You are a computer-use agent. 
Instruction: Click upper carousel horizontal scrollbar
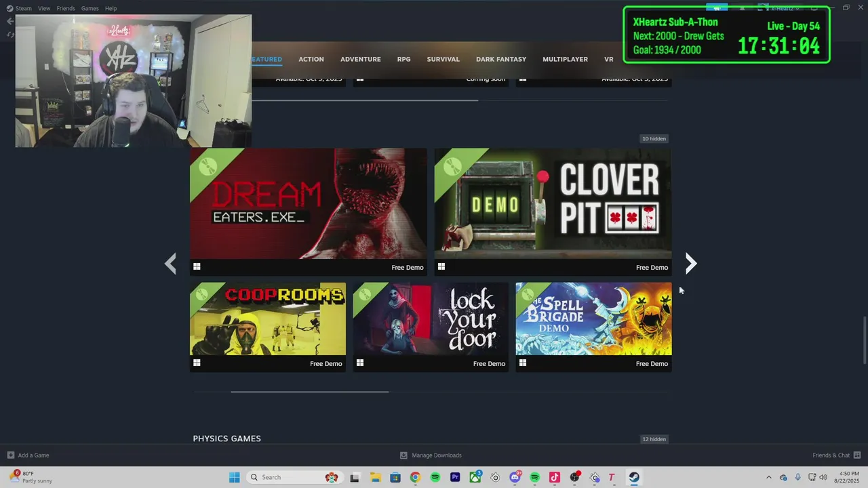(365, 100)
